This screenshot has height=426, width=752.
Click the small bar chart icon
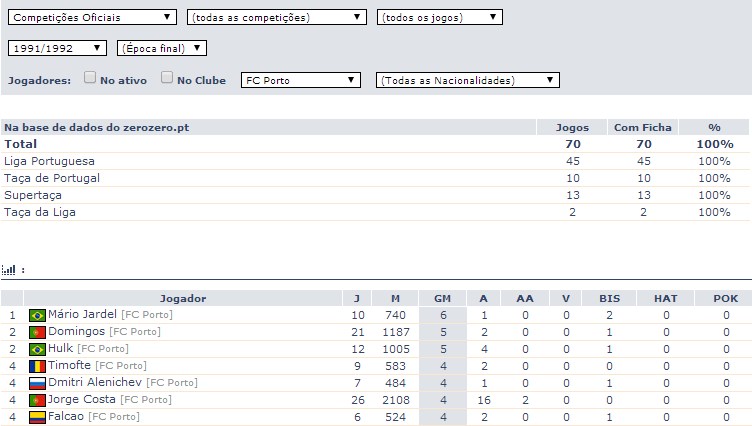[x=9, y=270]
